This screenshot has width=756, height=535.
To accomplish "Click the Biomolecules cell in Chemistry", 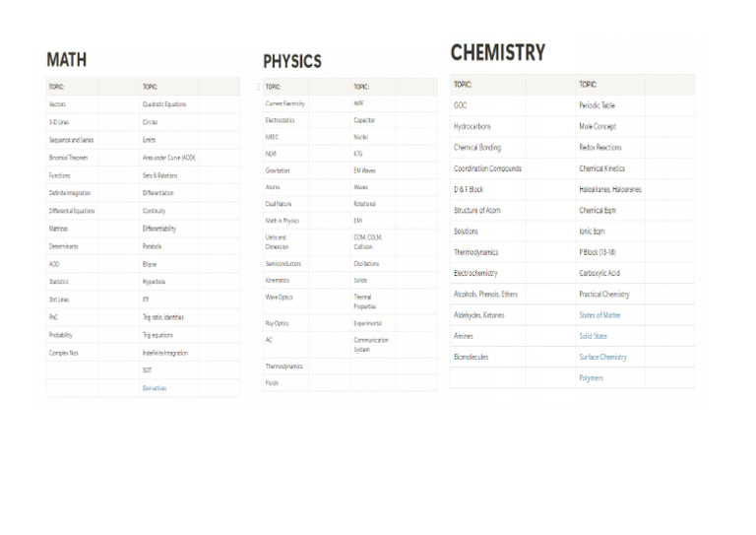I will (x=471, y=357).
